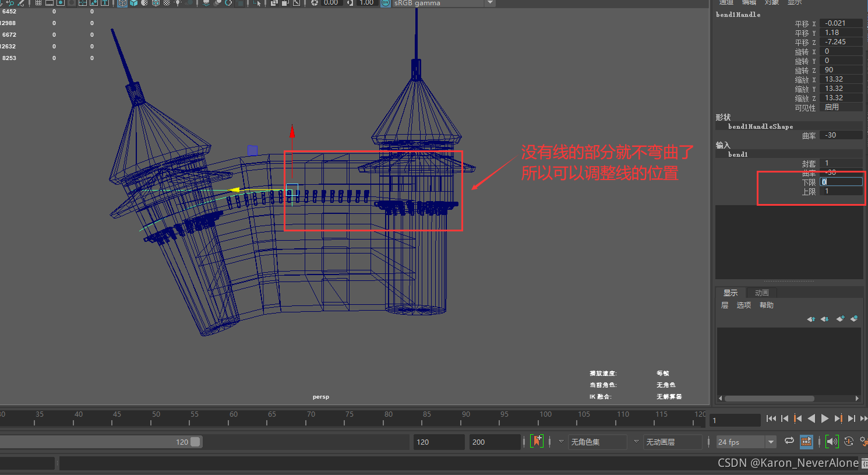868x475 pixels.
Task: Open animation preferences running-man icon
Action: (864, 441)
